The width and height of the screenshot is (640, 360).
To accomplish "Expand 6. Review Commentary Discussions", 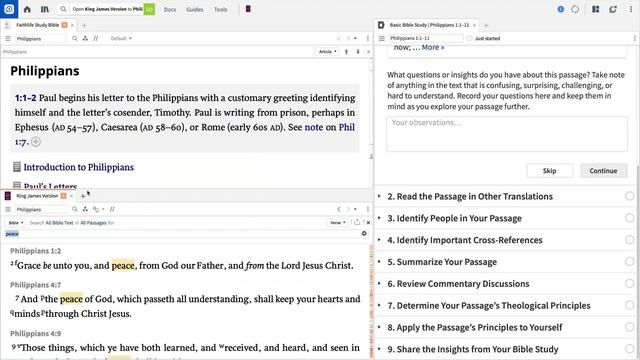I will click(458, 284).
